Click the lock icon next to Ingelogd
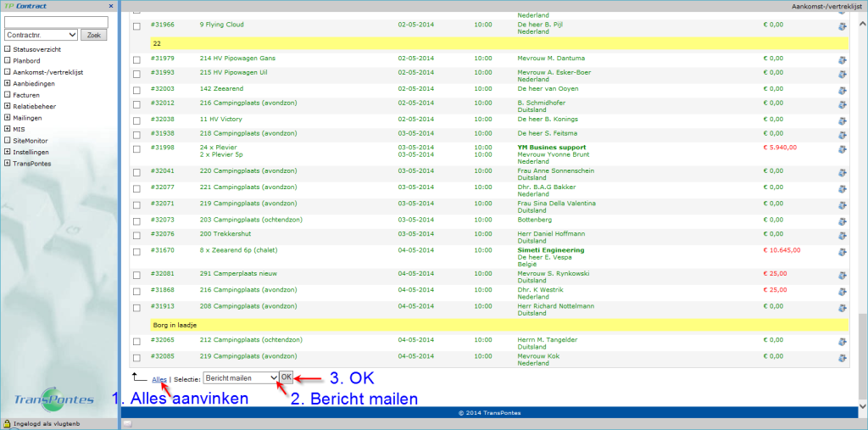This screenshot has height=430, width=868. [x=7, y=423]
